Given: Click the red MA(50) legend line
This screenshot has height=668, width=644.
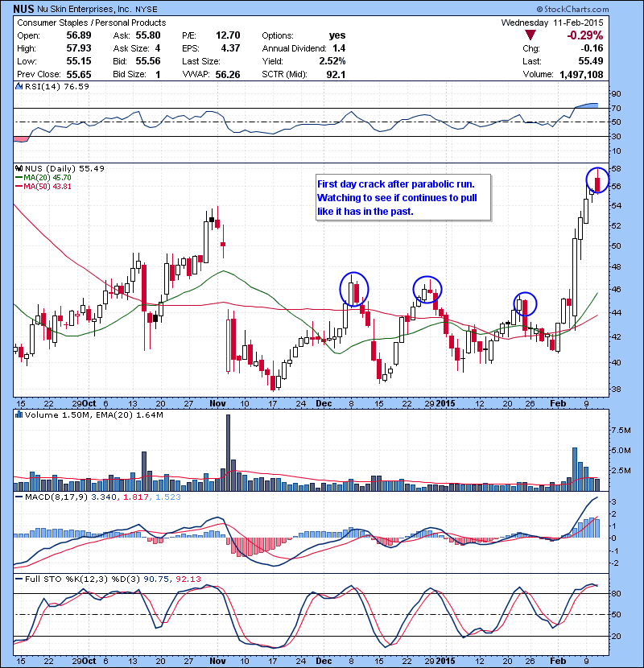Looking at the screenshot, I should click(19, 186).
